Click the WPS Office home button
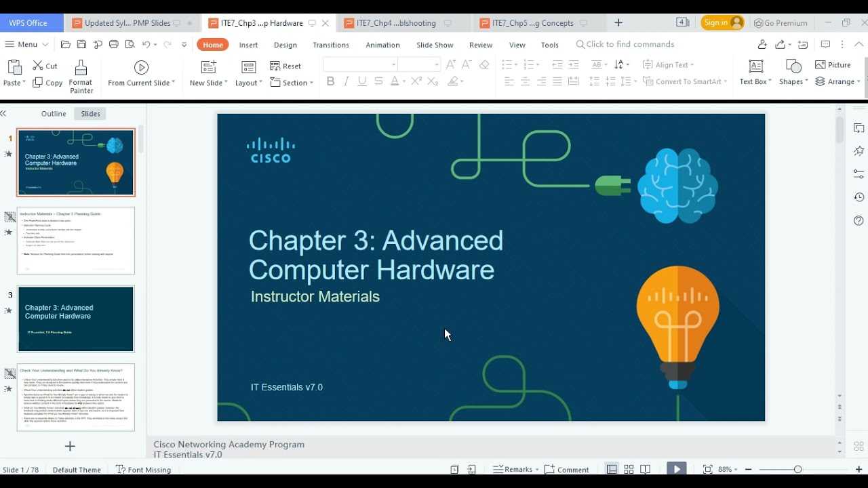Screen dimensions: 868x488 (x=31, y=22)
